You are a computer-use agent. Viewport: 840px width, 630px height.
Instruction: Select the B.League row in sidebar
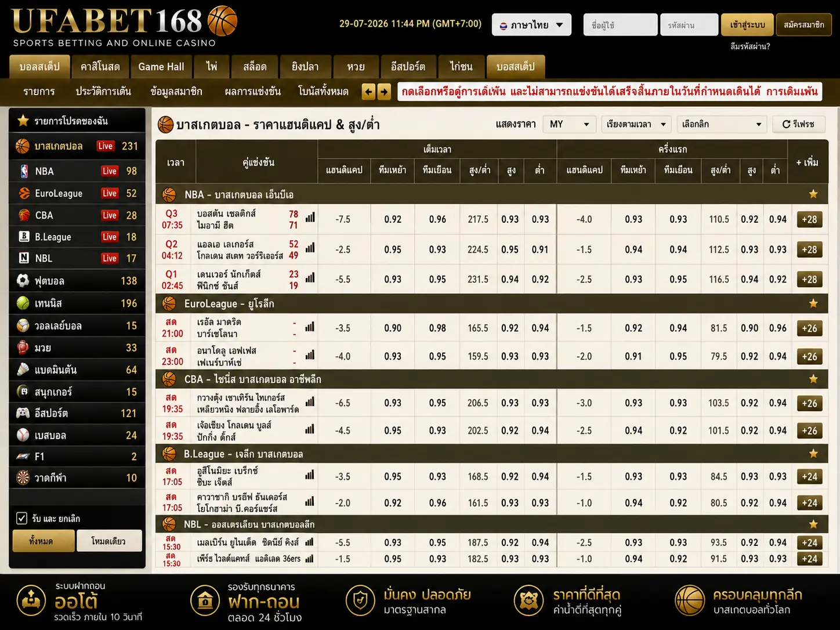[77, 237]
